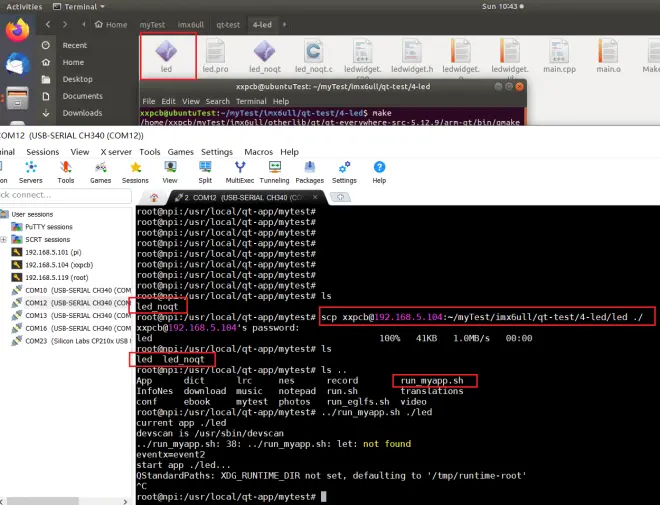Click the View toolbar icon
The width and height of the screenshot is (660, 505).
(x=170, y=173)
